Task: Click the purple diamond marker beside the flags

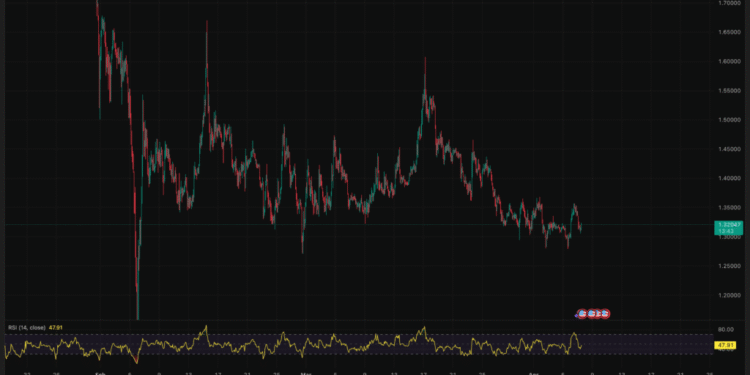Action: [576, 316]
